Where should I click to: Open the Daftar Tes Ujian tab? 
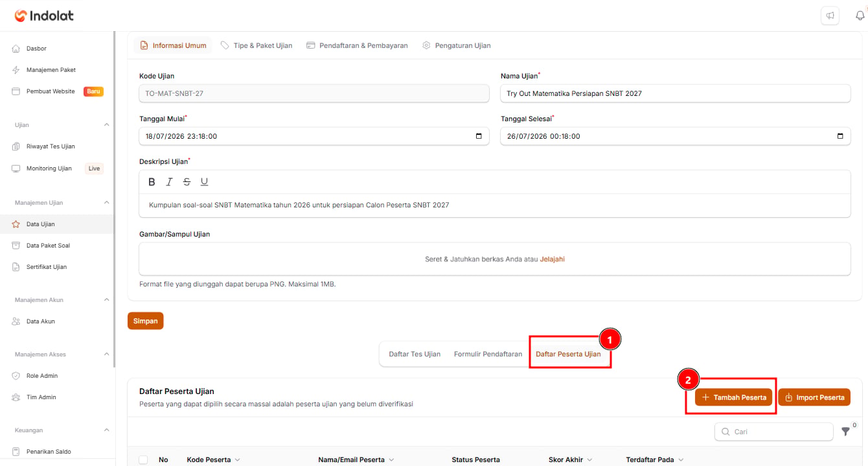point(415,354)
